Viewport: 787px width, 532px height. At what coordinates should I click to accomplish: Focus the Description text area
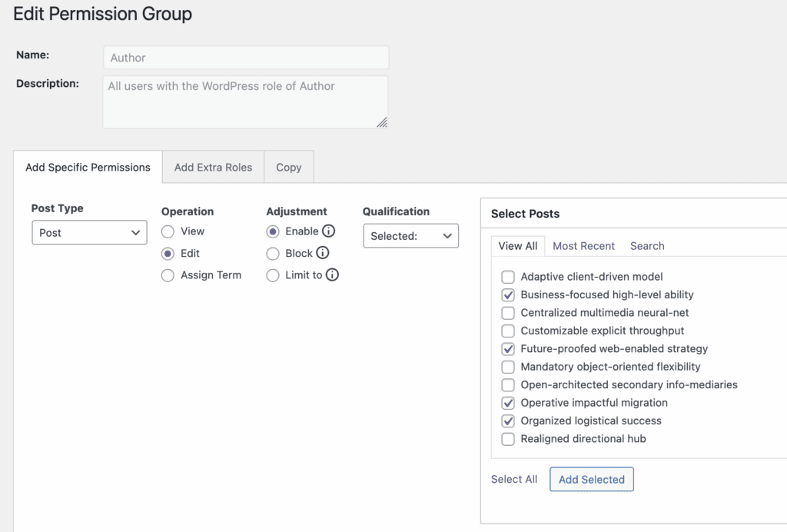click(245, 101)
